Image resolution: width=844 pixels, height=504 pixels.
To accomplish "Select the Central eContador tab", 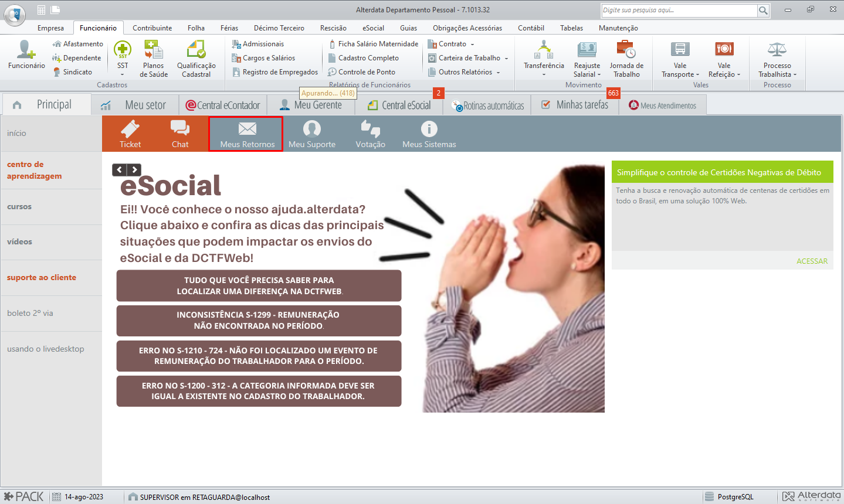I will click(223, 105).
